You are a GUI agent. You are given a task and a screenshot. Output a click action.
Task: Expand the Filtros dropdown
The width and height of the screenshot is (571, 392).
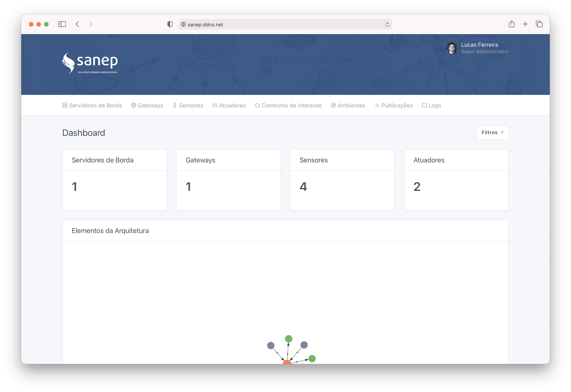coord(492,132)
